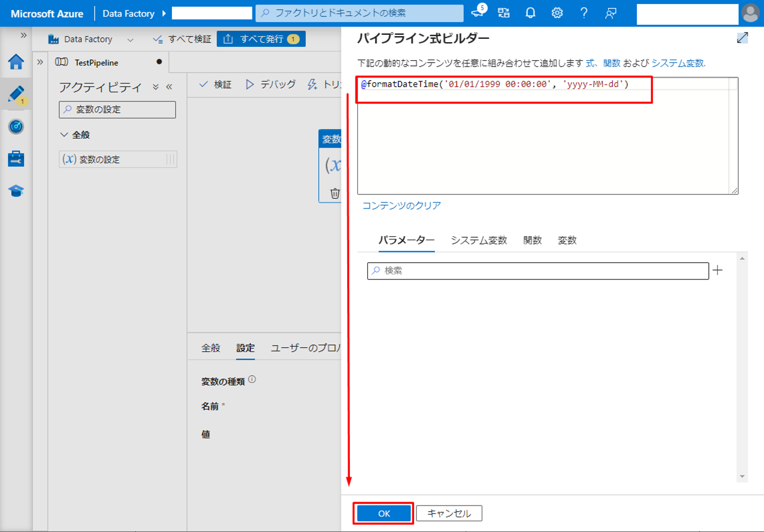Image resolution: width=764 pixels, height=532 pixels.
Task: Open the Manage toolbox icon in sidebar
Action: (x=16, y=159)
